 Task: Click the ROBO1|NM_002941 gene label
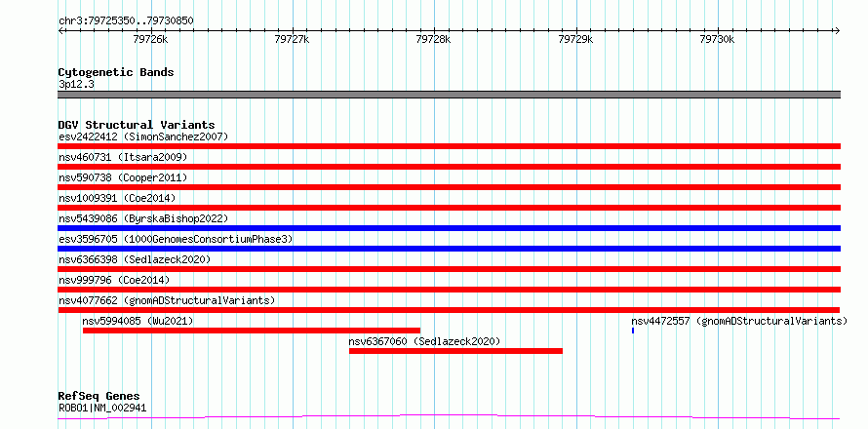point(102,409)
